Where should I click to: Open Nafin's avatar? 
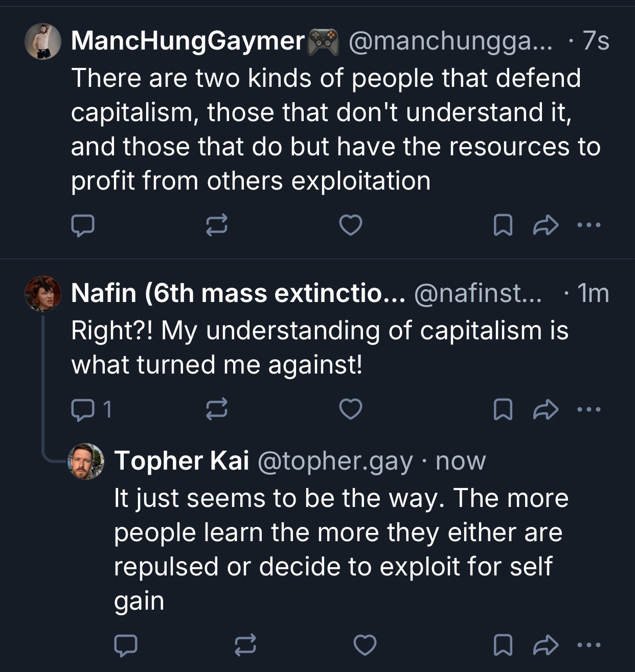[43, 294]
